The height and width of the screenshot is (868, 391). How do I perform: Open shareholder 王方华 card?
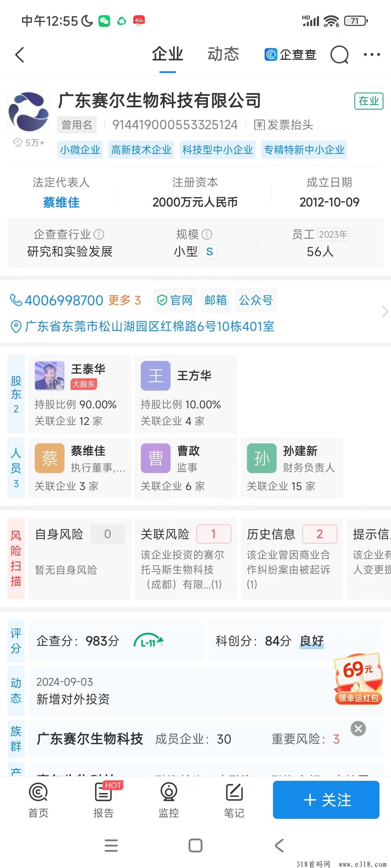[x=186, y=394]
